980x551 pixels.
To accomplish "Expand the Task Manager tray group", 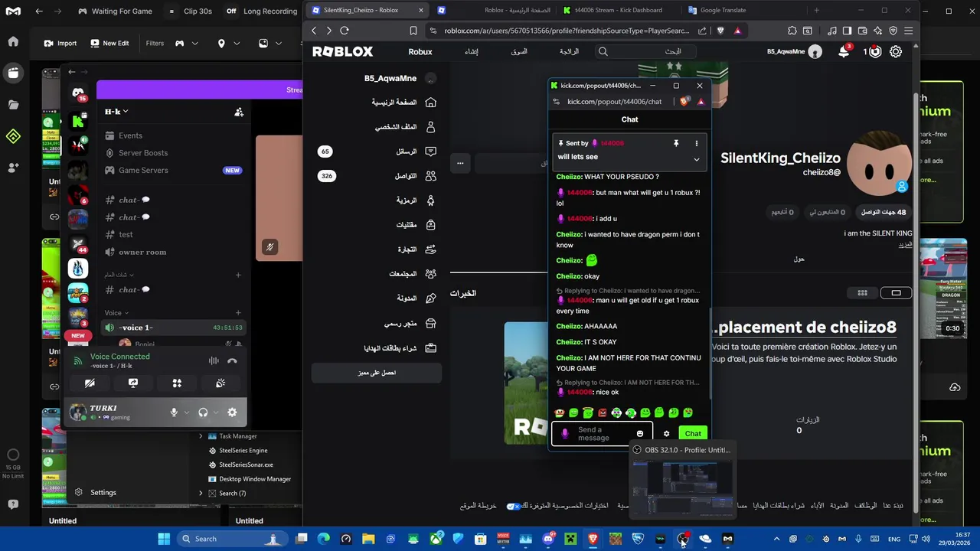I will tap(201, 436).
